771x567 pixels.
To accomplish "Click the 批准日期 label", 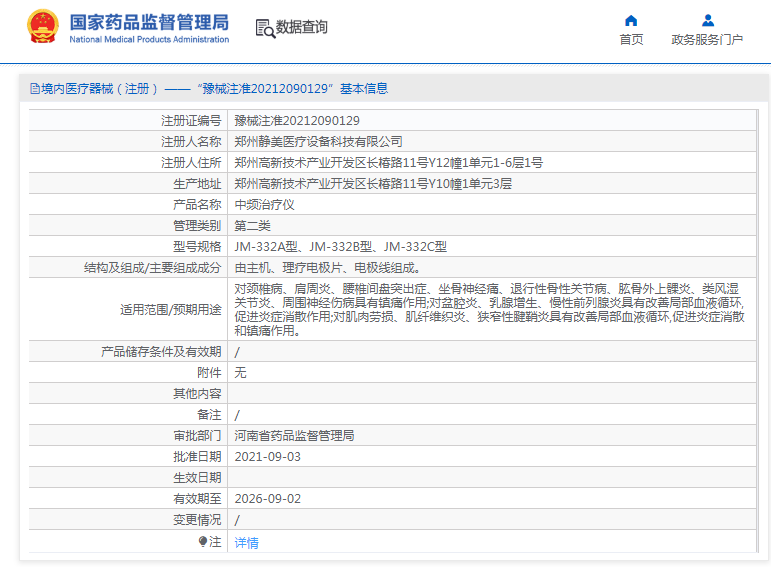I will tap(197, 457).
